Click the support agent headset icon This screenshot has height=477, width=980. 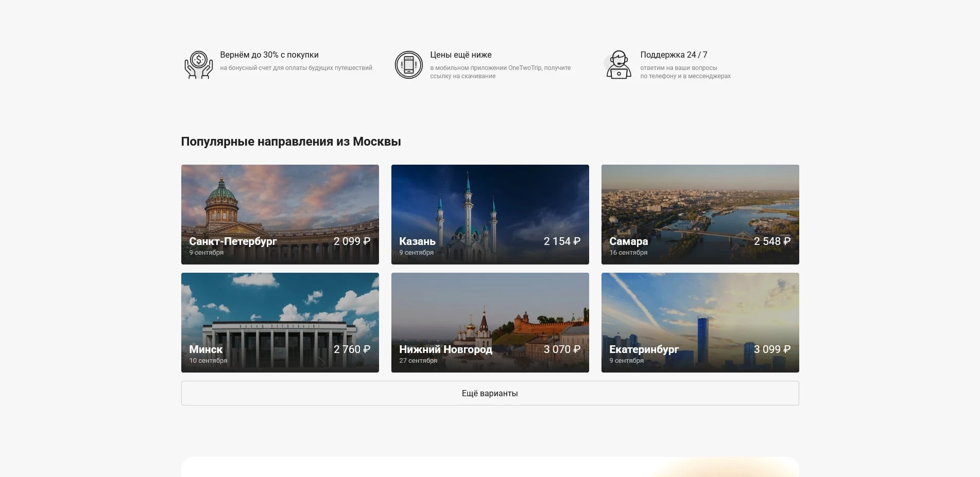click(x=618, y=65)
